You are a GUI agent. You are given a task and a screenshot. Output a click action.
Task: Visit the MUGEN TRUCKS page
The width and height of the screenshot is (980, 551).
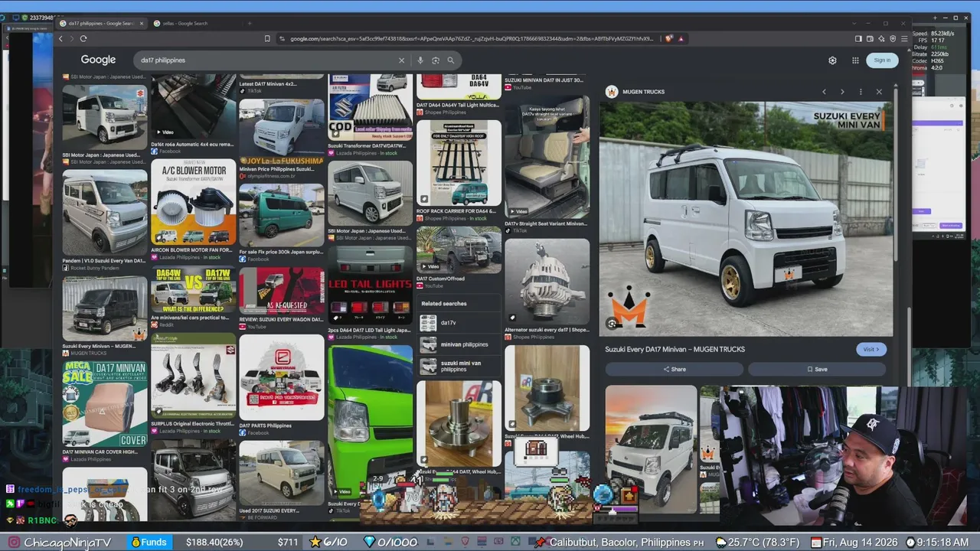(x=871, y=349)
